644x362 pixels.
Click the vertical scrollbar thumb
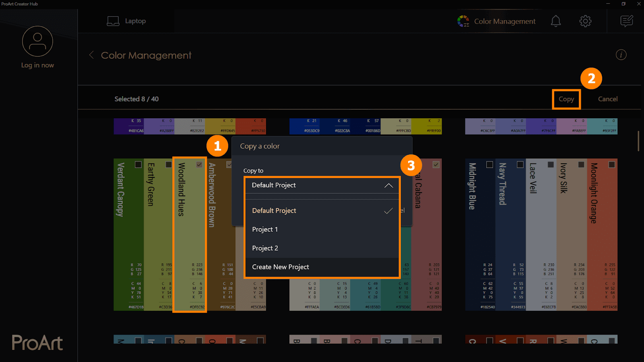point(638,141)
